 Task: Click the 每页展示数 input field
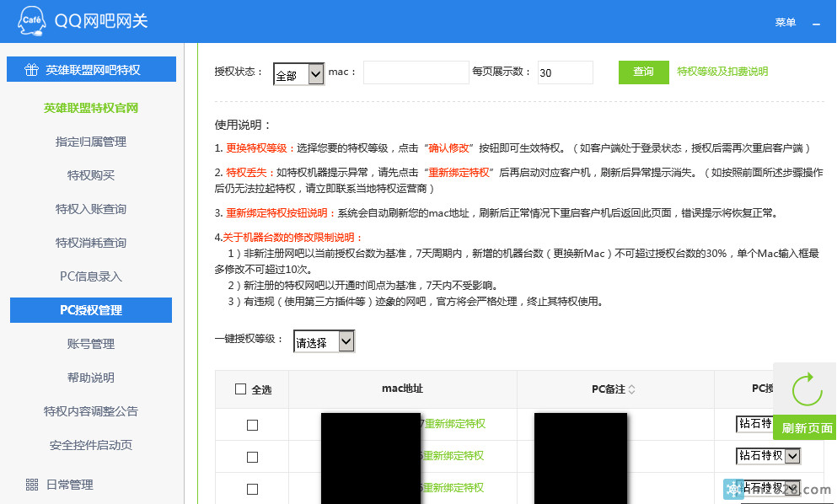click(x=565, y=73)
